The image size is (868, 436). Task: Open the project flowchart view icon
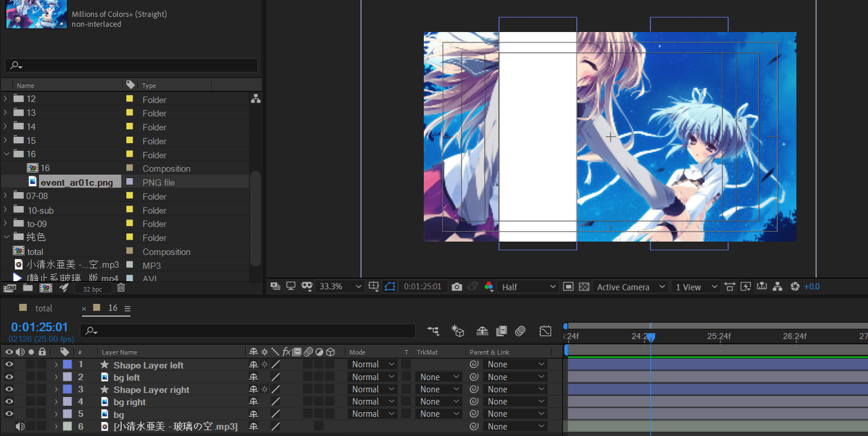[256, 99]
